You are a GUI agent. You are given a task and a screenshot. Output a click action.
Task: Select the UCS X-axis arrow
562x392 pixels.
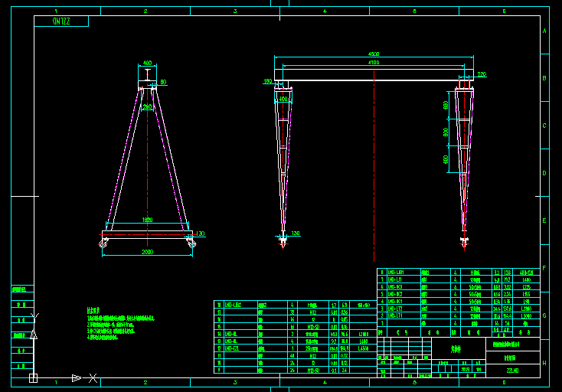click(77, 377)
